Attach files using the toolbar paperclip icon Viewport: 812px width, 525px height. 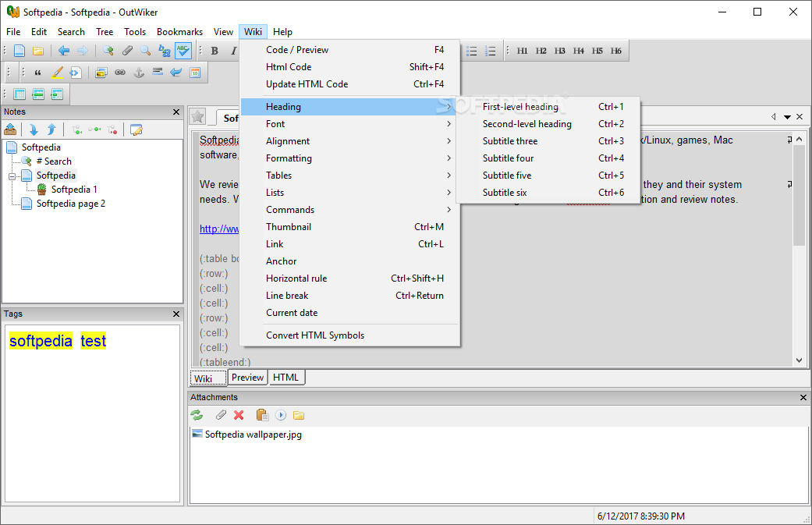click(x=127, y=51)
